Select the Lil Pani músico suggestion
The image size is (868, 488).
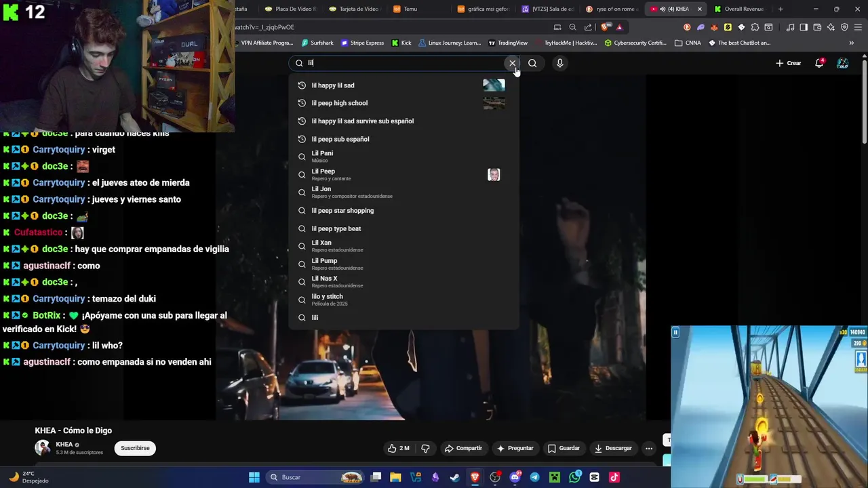403,157
